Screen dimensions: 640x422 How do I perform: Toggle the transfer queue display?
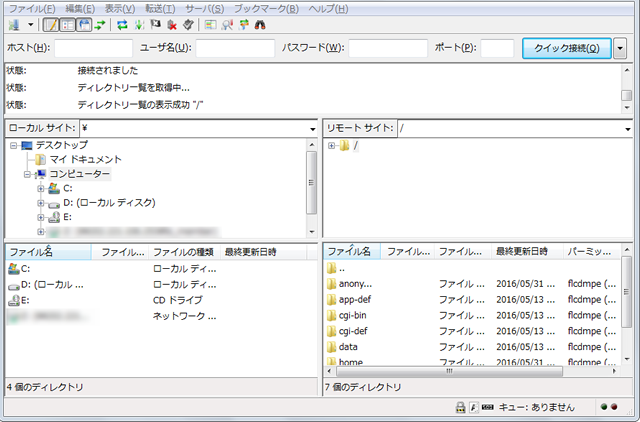[100, 25]
